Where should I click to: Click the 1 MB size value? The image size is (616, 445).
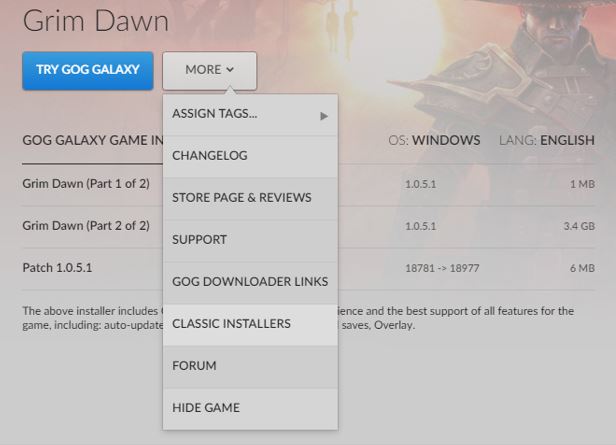point(582,184)
